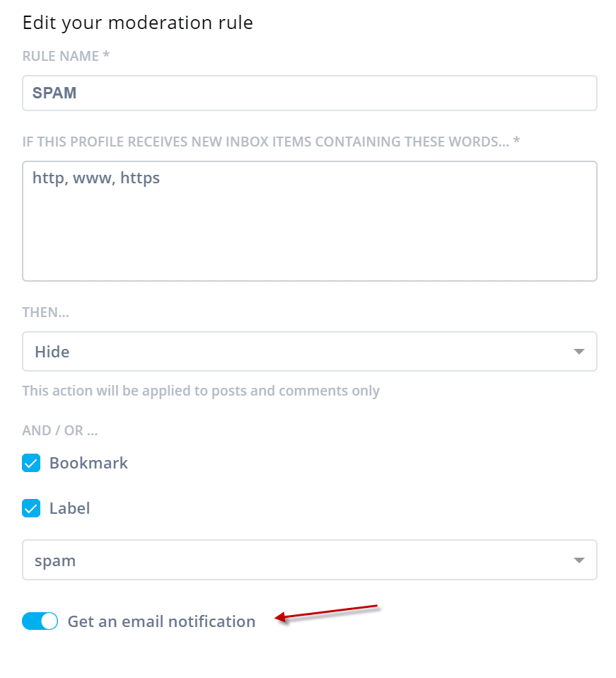Screen dimensions: 616x678
Task: Click the caret arrow in the spam dropdown
Action: pos(579,561)
